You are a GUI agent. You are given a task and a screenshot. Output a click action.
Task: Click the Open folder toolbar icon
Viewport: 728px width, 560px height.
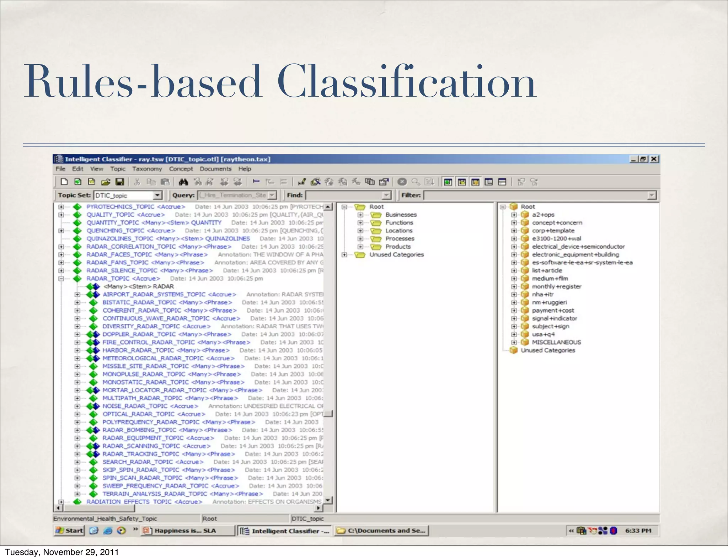coord(106,182)
